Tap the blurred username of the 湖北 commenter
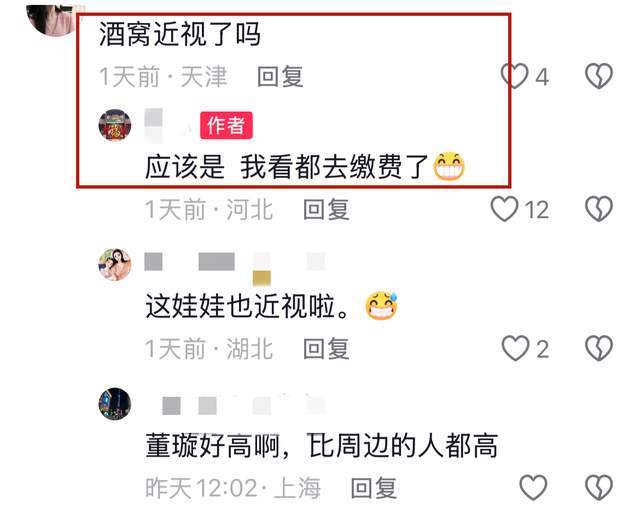Viewport: 640px width, 516px height. pos(235,265)
